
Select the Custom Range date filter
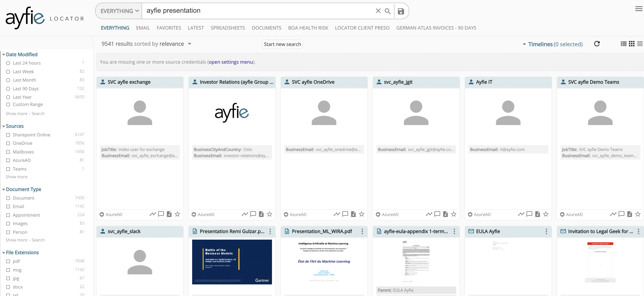(x=8, y=105)
